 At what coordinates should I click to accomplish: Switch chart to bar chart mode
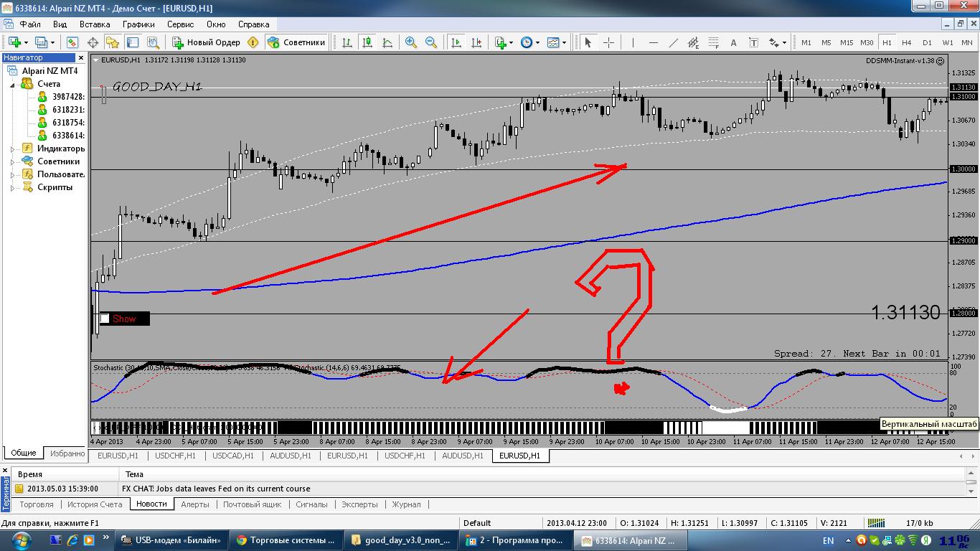click(x=347, y=42)
